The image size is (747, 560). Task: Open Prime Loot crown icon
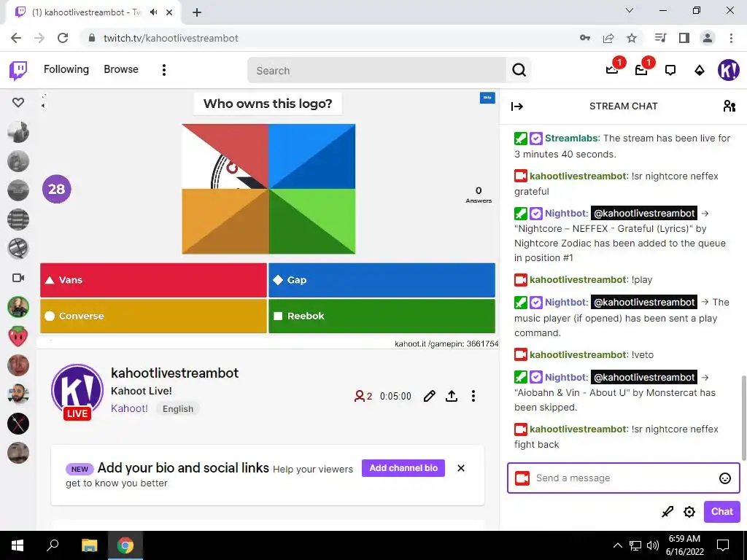point(612,70)
